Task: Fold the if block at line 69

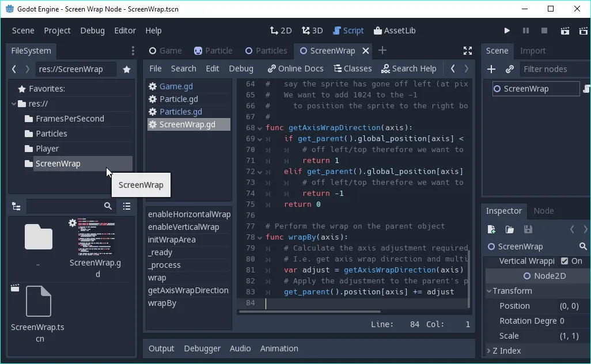Action: pyautogui.click(x=260, y=139)
